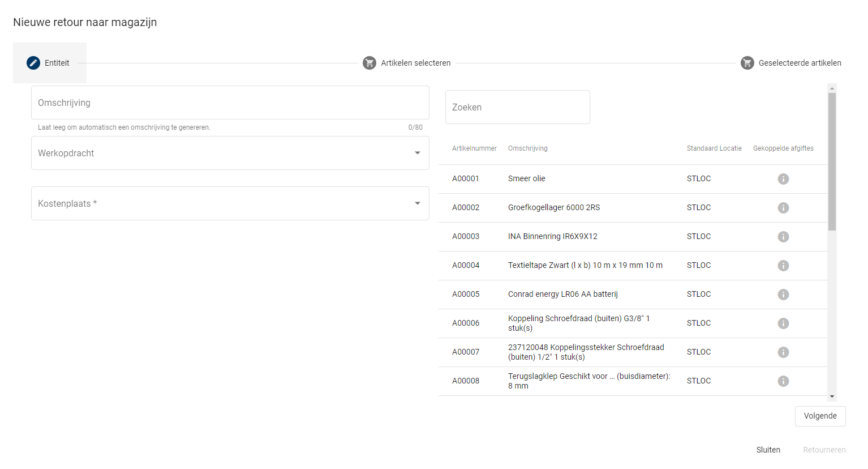The image size is (868, 469).
Task: Click info icon for Groefkogellager 6000 2RS
Action: [783, 208]
